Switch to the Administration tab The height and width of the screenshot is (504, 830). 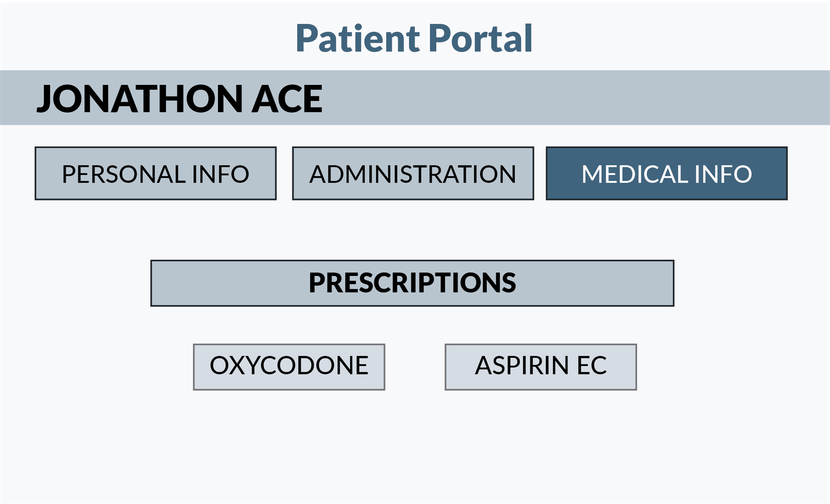pos(413,173)
